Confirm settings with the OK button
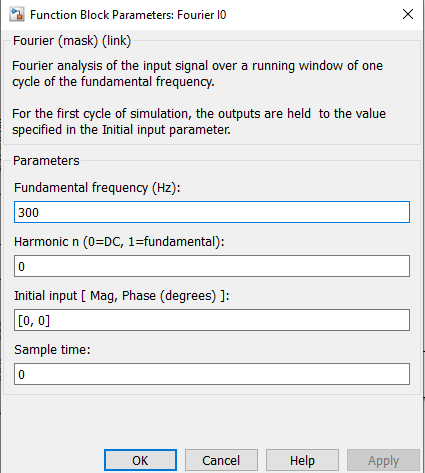Viewport: 425px width, 473px height. point(140,460)
